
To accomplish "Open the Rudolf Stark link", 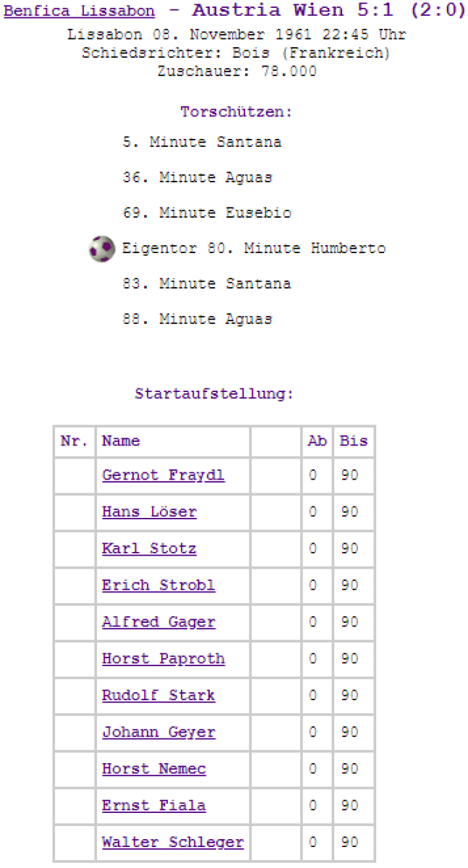I will point(158,696).
